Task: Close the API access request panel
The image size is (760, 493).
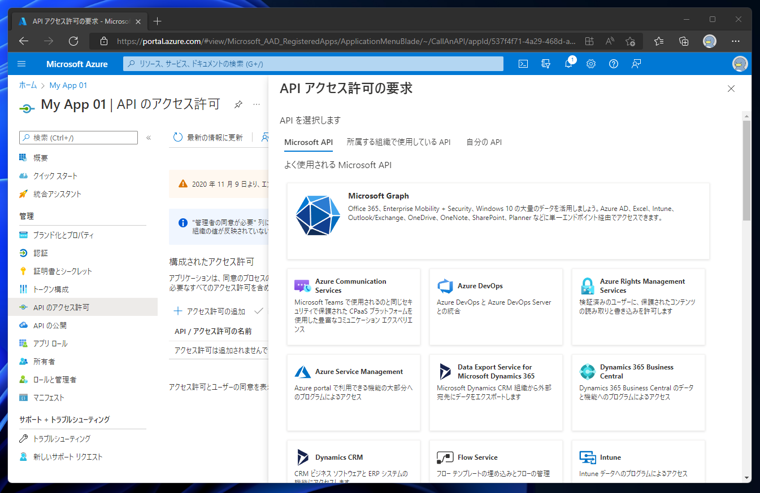Action: point(731,89)
